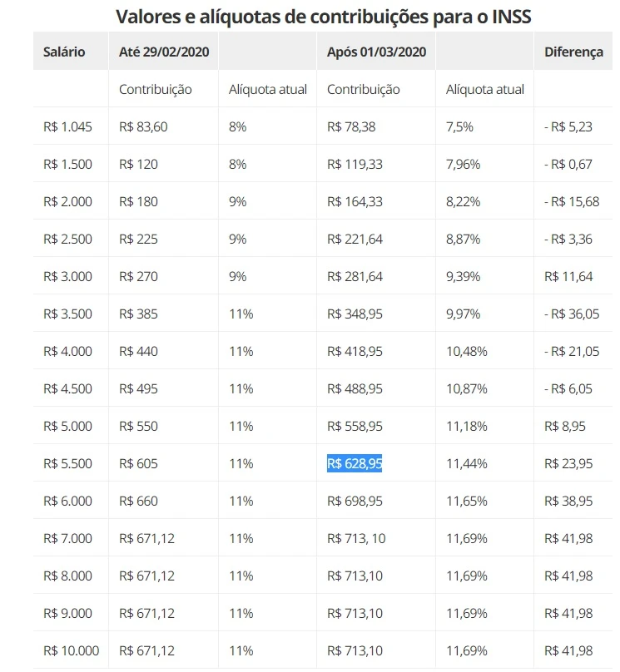
Task: Click the table title about INSS contributions
Action: click(324, 16)
